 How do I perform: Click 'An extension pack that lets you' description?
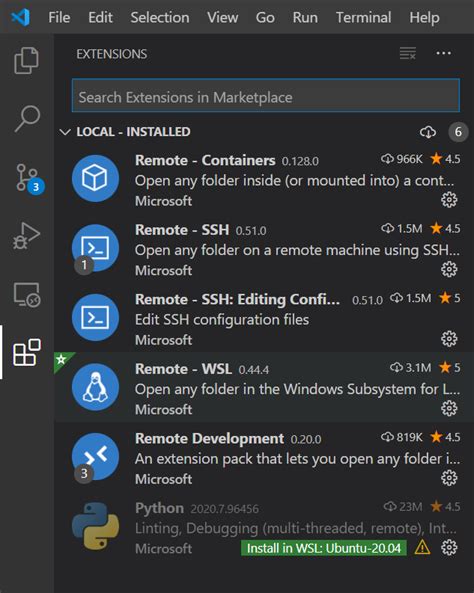(x=297, y=459)
